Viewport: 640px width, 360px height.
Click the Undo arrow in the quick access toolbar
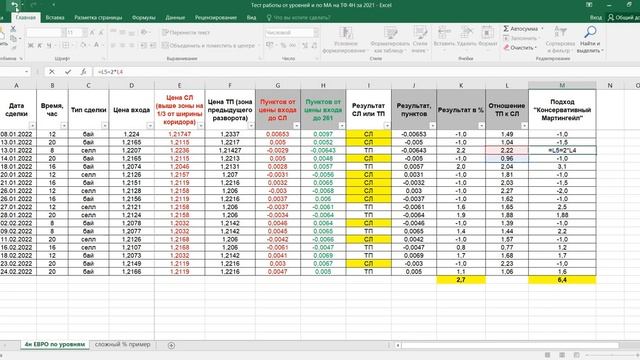[15, 5]
